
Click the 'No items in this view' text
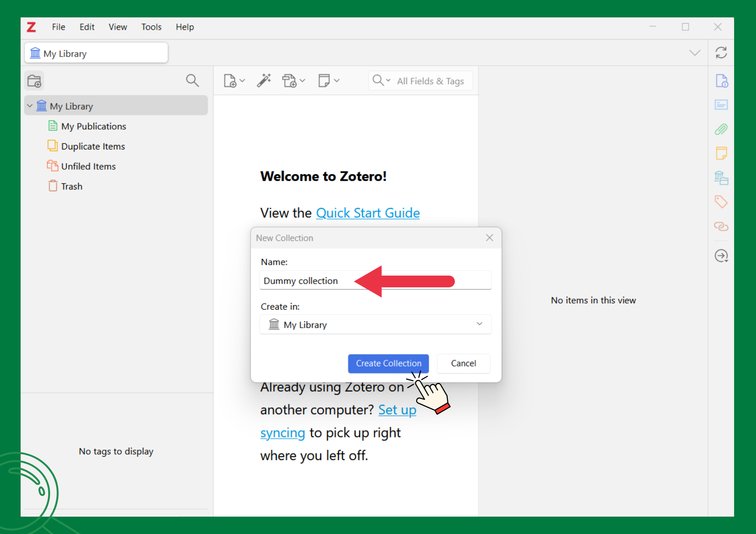(x=593, y=300)
